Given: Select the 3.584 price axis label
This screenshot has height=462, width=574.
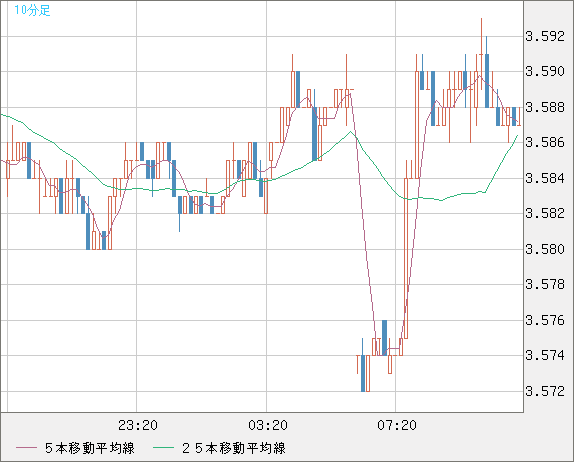Looking at the screenshot, I should (x=545, y=178).
